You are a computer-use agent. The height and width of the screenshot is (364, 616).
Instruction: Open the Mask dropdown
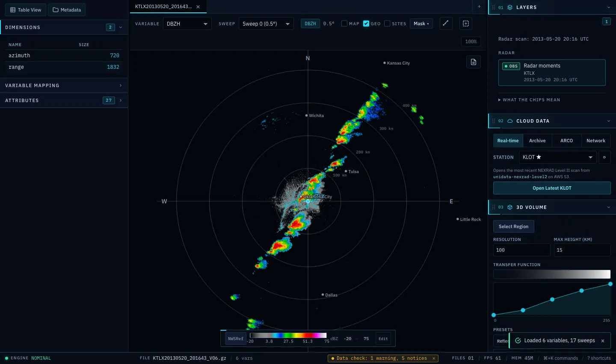(x=421, y=23)
